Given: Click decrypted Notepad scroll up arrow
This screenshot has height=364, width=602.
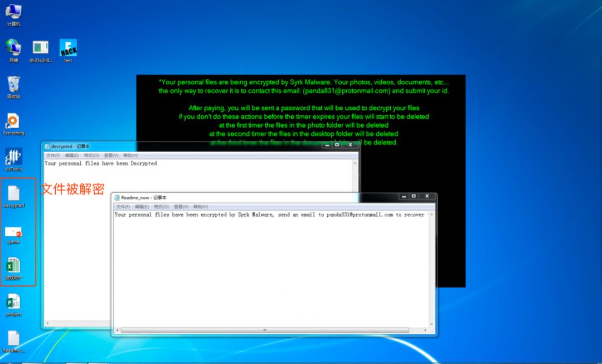Looking at the screenshot, I should click(x=355, y=163).
